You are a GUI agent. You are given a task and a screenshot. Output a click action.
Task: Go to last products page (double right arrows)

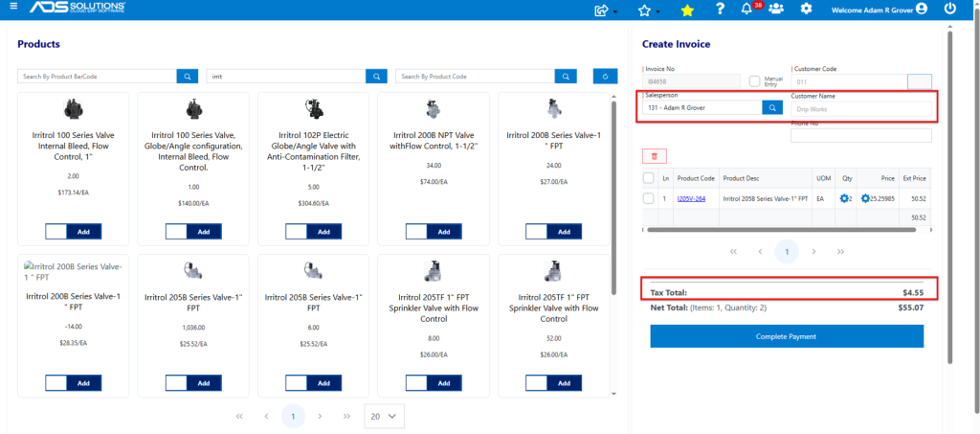[346, 416]
